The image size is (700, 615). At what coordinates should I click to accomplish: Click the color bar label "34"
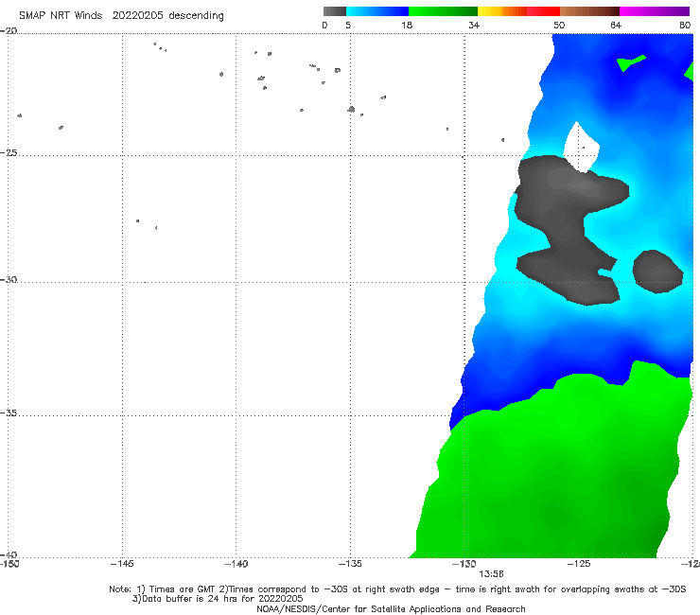tap(474, 26)
